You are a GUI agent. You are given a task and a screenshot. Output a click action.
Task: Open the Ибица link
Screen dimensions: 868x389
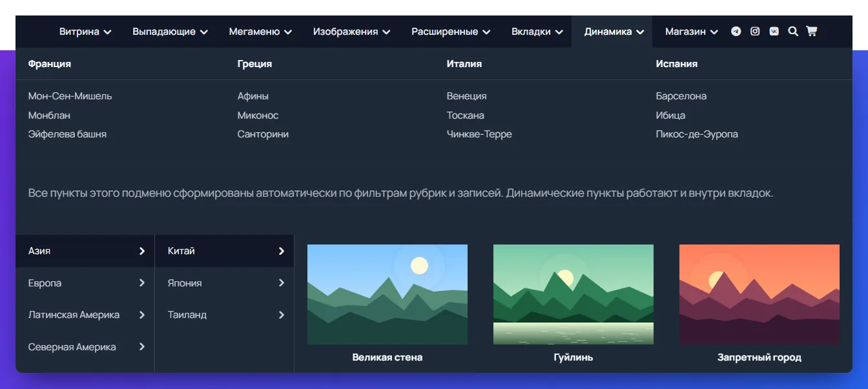click(671, 115)
